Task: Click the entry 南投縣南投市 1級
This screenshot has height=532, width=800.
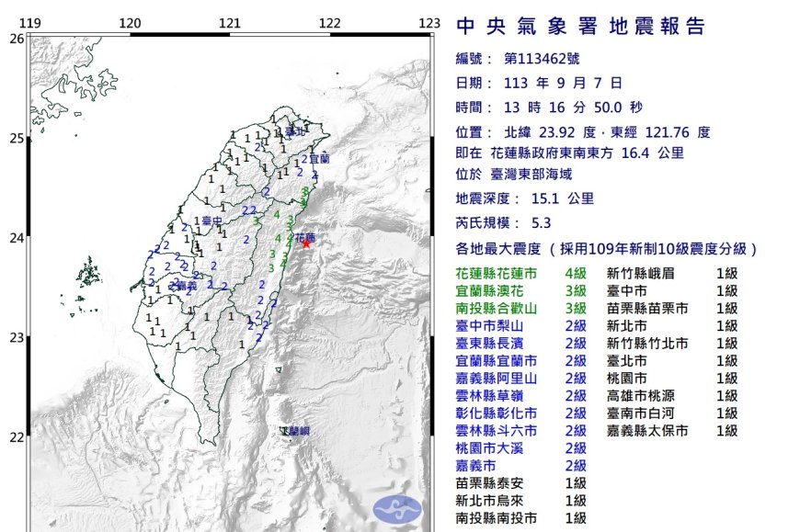Action: click(x=520, y=518)
